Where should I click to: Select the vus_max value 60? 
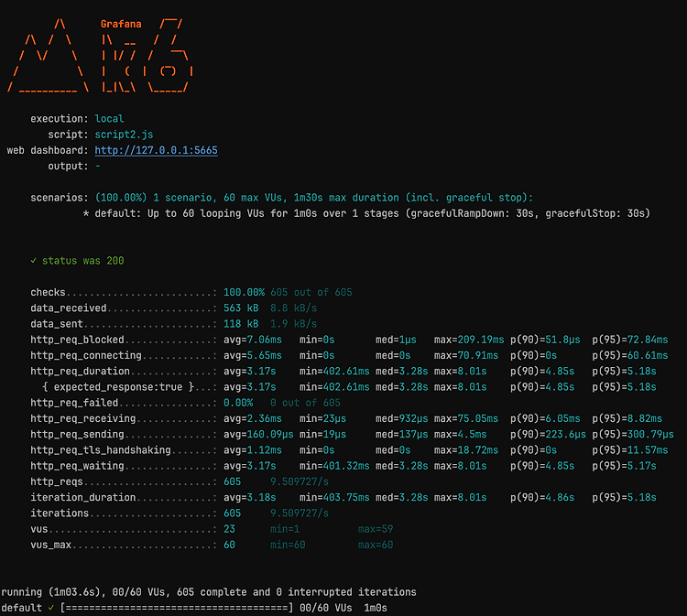point(229,545)
